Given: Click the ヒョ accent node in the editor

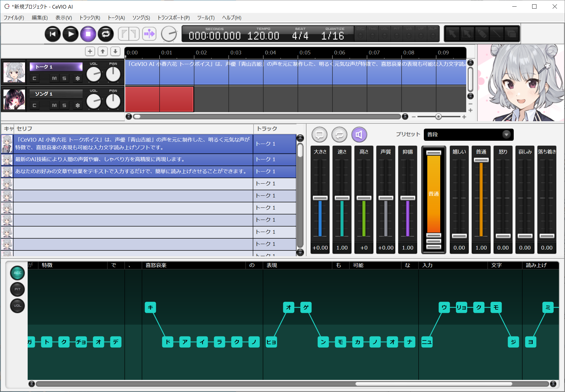Looking at the screenshot, I should [x=271, y=342].
